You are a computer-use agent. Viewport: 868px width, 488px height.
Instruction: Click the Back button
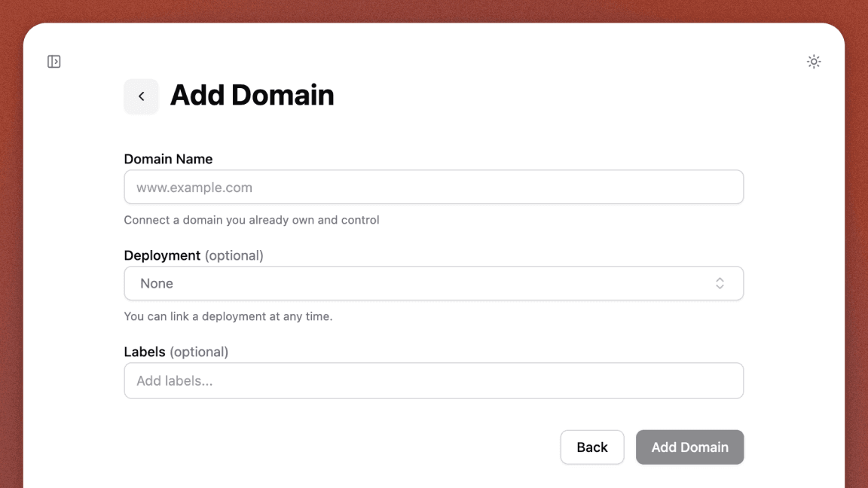591,447
